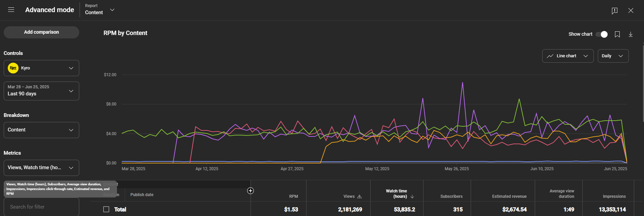Screen dimensions: 644x216
Task: Open the Last 90 days date range dropdown
Action: tap(41, 91)
